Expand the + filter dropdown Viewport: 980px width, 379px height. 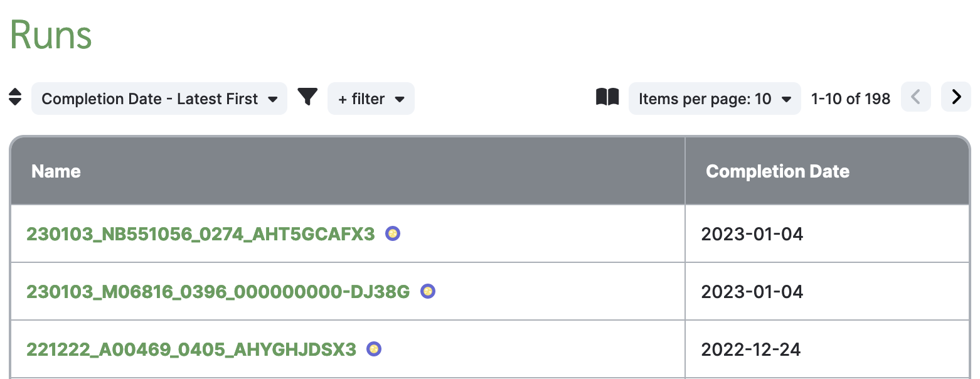(371, 99)
